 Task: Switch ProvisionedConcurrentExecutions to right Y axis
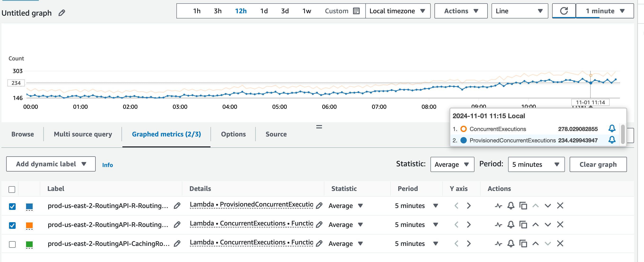[x=469, y=206]
